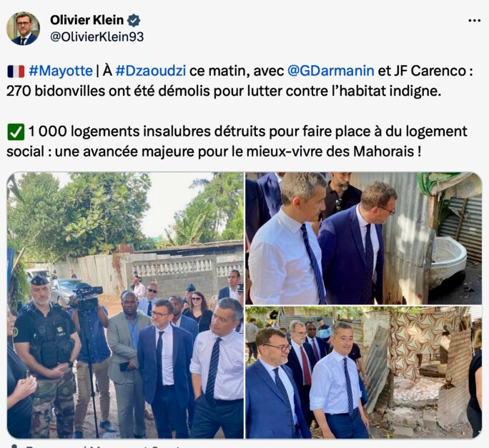Open the #Mayotte hashtag
The width and height of the screenshot is (489, 448).
(x=61, y=71)
